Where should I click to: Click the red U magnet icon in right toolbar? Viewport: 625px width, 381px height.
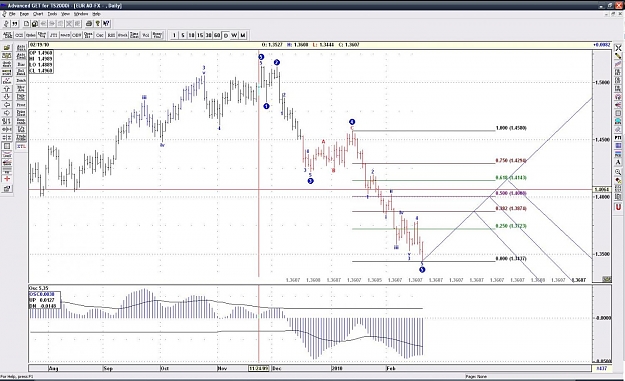pos(618,206)
